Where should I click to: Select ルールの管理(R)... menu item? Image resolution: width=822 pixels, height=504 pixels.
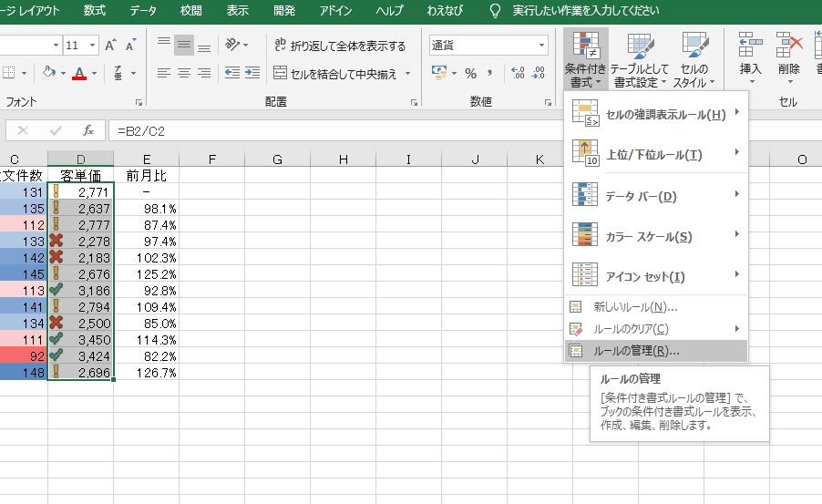(x=656, y=351)
